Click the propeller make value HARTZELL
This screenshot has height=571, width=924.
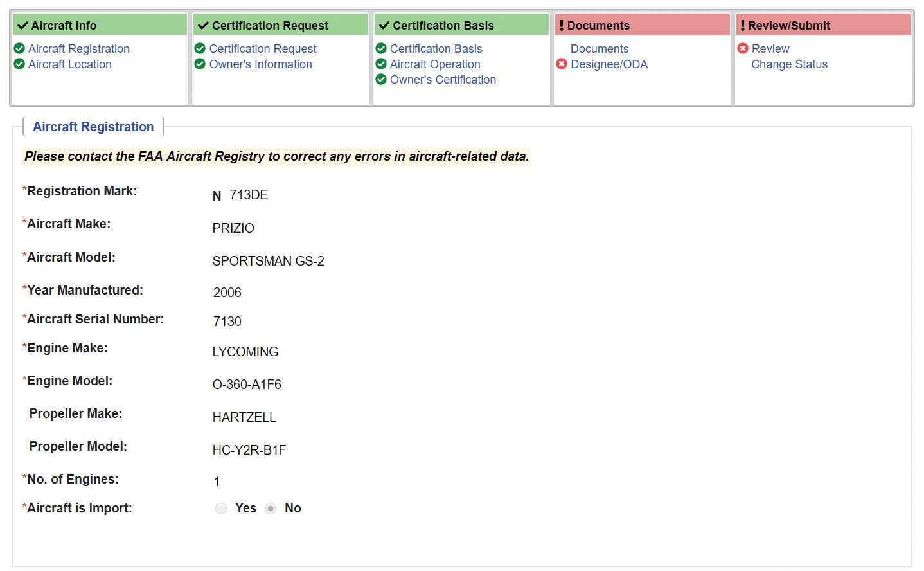(x=244, y=417)
